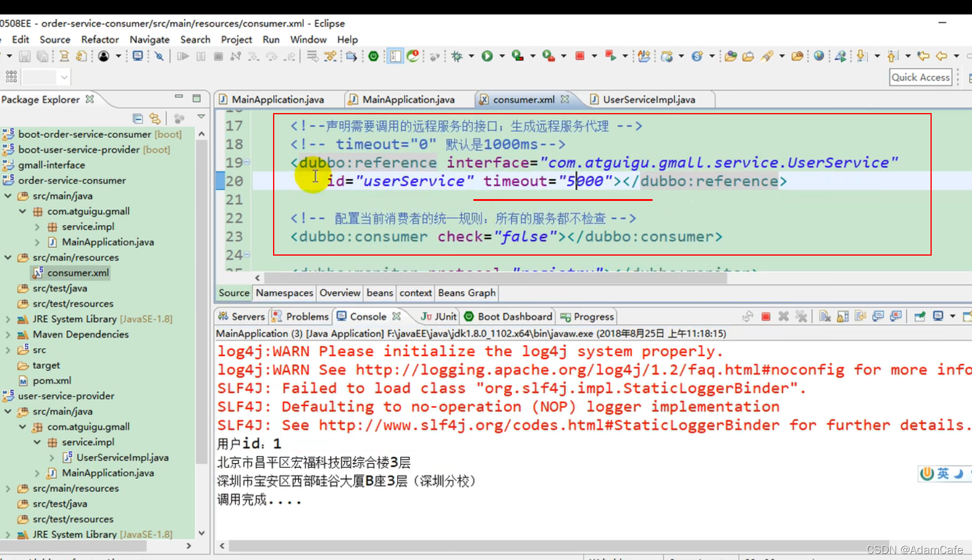
Task: Toggle fold marker on editor line 19
Action: pos(247,162)
